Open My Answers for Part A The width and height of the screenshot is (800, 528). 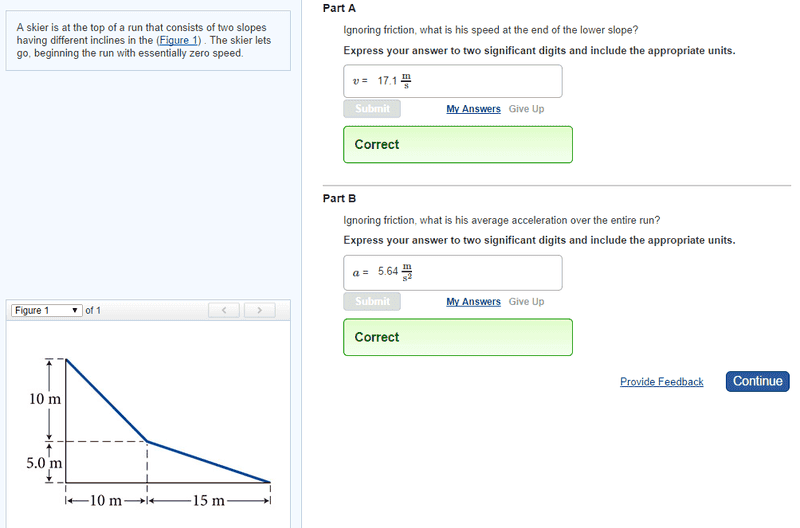pyautogui.click(x=473, y=109)
